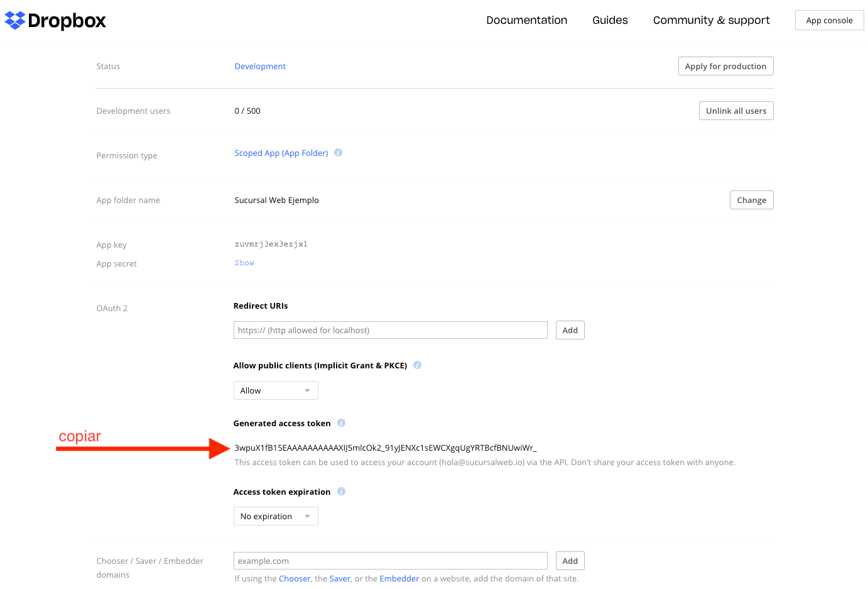Focus the example.com domain input
Image resolution: width=868 pixels, height=589 pixels.
(390, 561)
